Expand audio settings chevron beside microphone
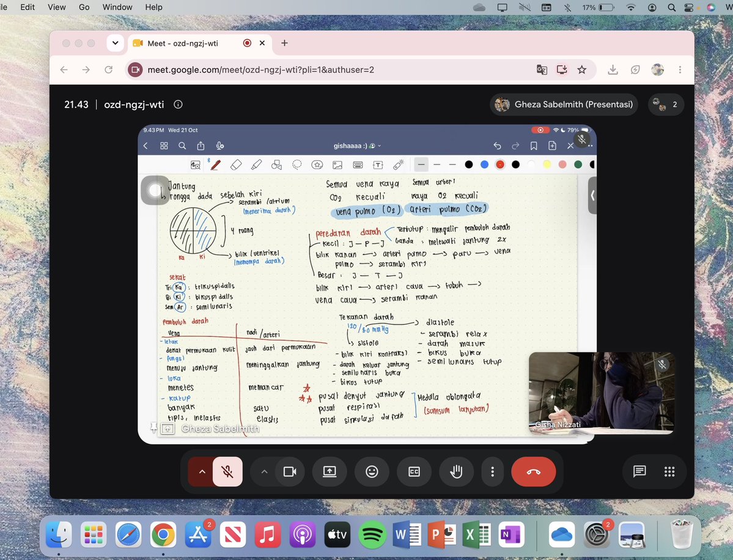This screenshot has height=560, width=733. coord(202,471)
